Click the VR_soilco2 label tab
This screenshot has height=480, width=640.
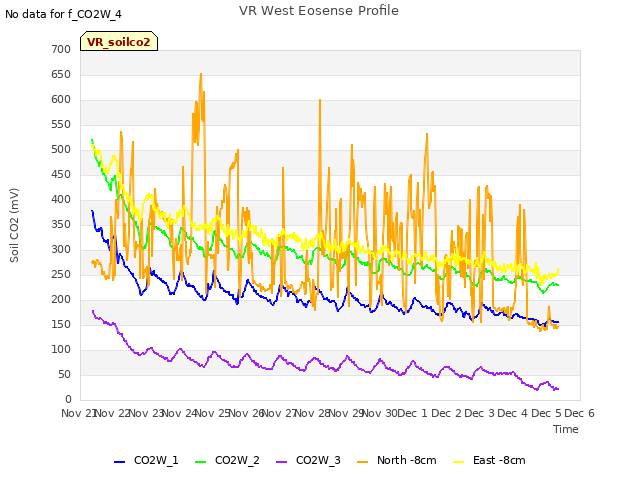(x=119, y=41)
